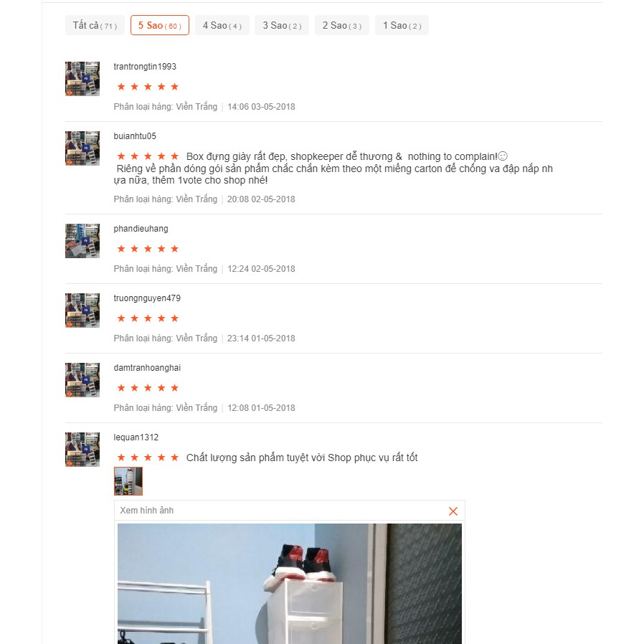Image resolution: width=644 pixels, height=644 pixels.
Task: Open username link trantrongtin1993
Action: pyautogui.click(x=145, y=67)
